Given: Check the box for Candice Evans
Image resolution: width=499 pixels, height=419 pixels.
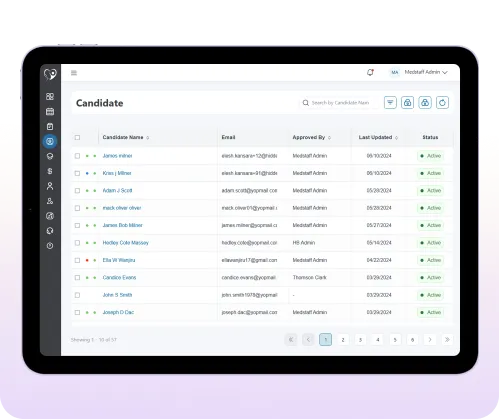Looking at the screenshot, I should 77,277.
